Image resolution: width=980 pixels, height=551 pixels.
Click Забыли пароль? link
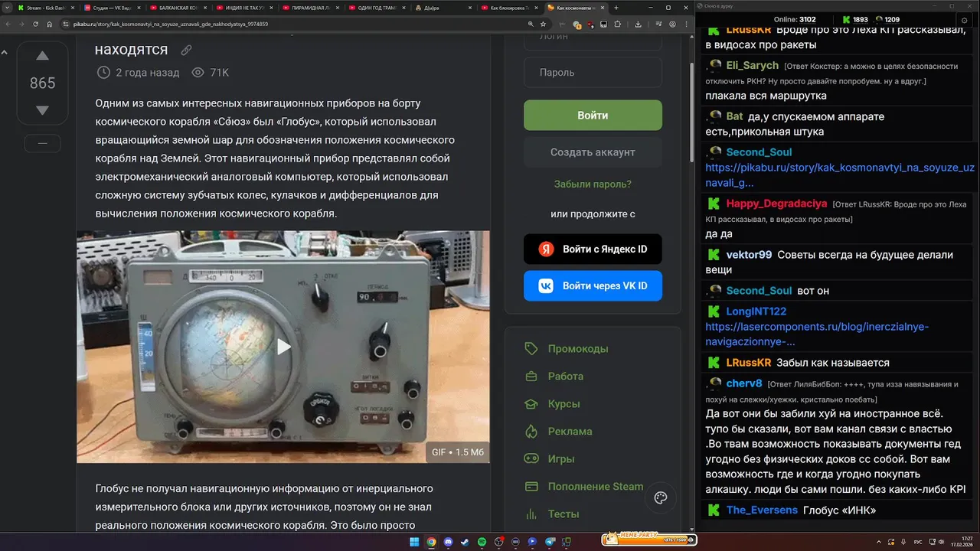[593, 184]
